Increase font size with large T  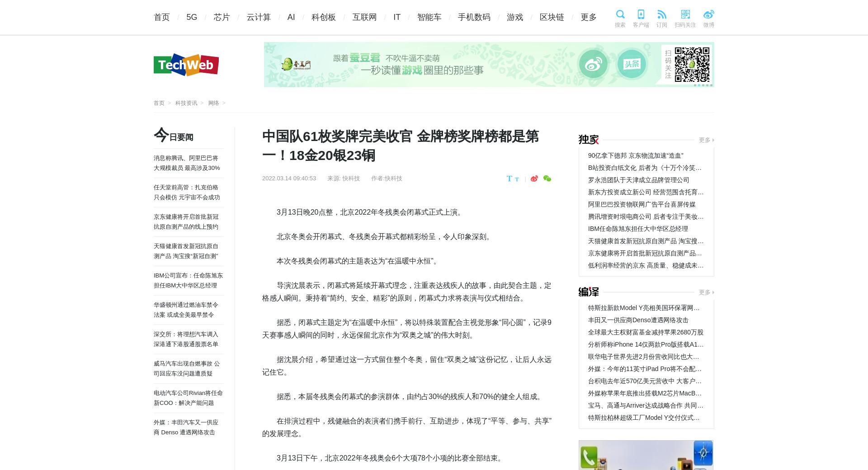pos(509,179)
